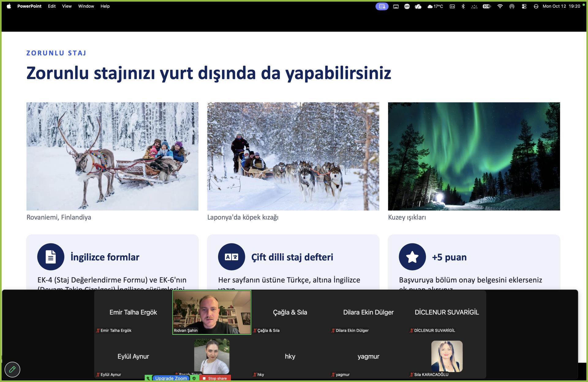The height and width of the screenshot is (382, 588).
Task: Click the battery status indicator
Action: [487, 6]
